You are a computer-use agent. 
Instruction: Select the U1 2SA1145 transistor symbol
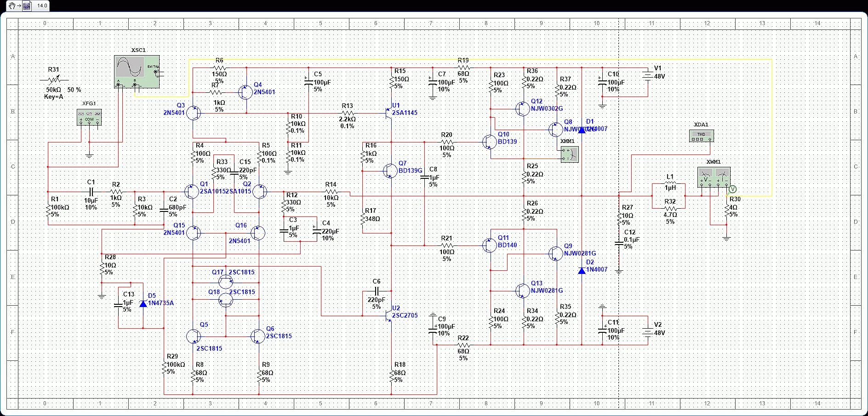pyautogui.click(x=389, y=113)
